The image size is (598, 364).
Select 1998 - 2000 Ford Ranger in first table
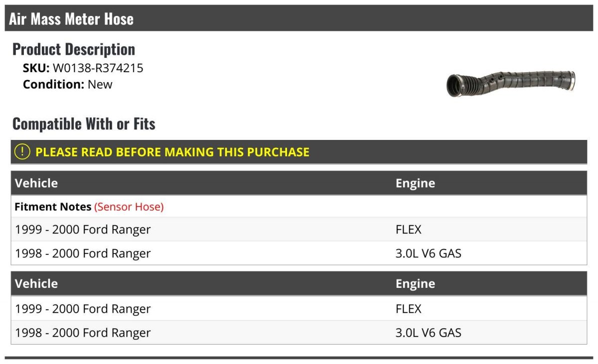tap(83, 253)
